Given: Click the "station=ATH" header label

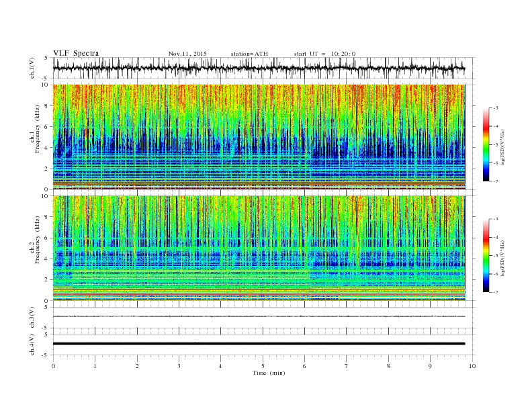Looking at the screenshot, I should [x=249, y=54].
